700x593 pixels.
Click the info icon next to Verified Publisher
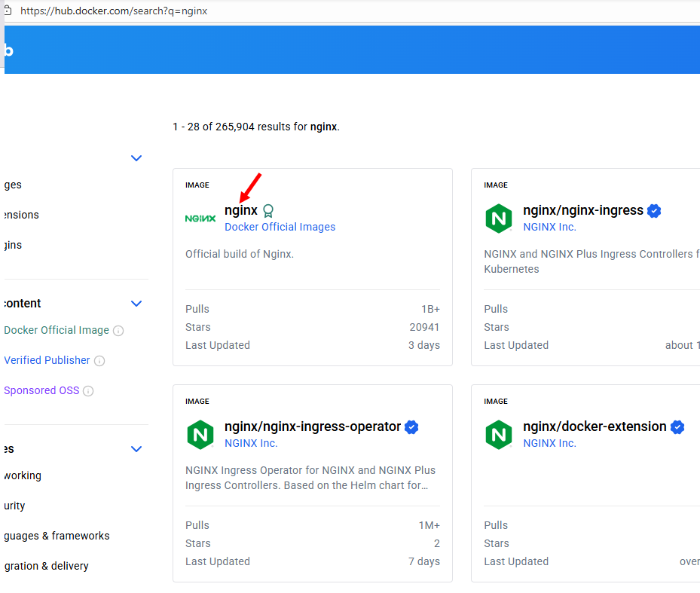pos(99,361)
